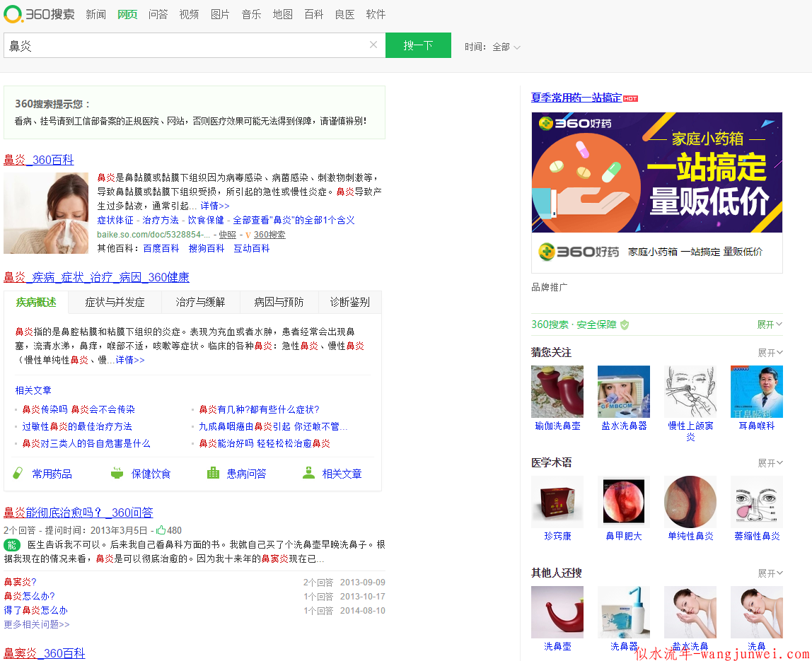812x661 pixels.
Task: Click the 快照 cached page link
Action: pyautogui.click(x=227, y=235)
